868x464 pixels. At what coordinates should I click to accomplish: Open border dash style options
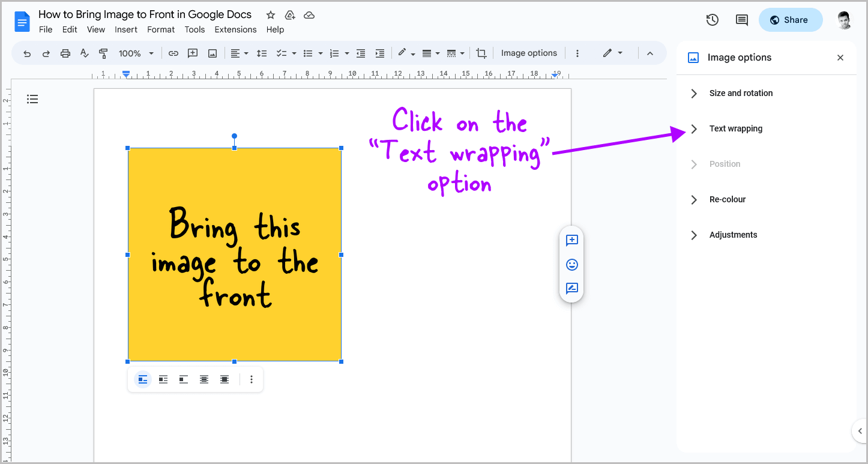pyautogui.click(x=456, y=53)
